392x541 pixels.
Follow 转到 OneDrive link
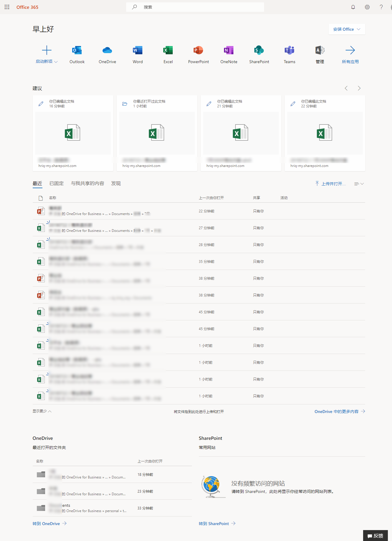pyautogui.click(x=50, y=524)
